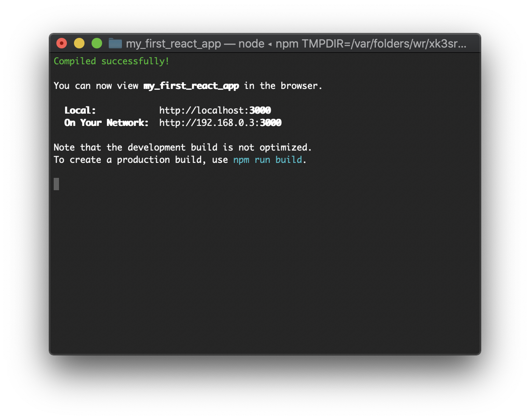Viewport: 530px width, 420px height.
Task: Click the green zoom window button
Action: pyautogui.click(x=97, y=43)
